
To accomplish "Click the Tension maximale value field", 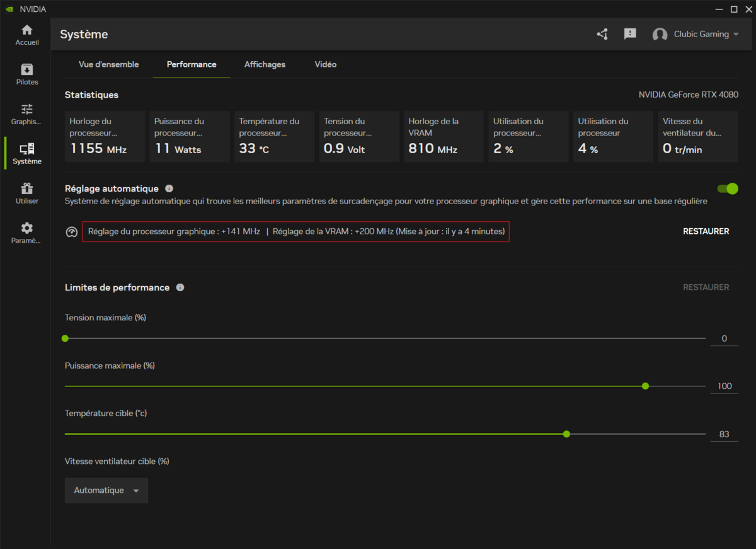I will coord(724,338).
